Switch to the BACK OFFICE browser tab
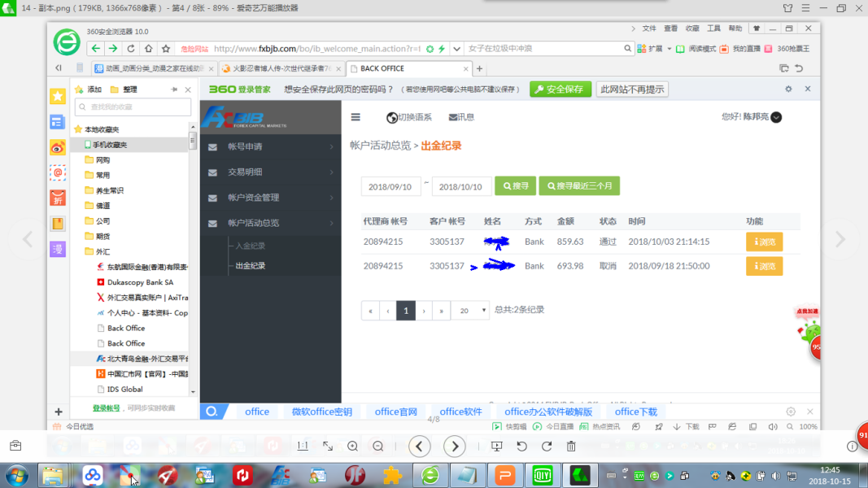The width and height of the screenshot is (868, 488). [x=407, y=69]
